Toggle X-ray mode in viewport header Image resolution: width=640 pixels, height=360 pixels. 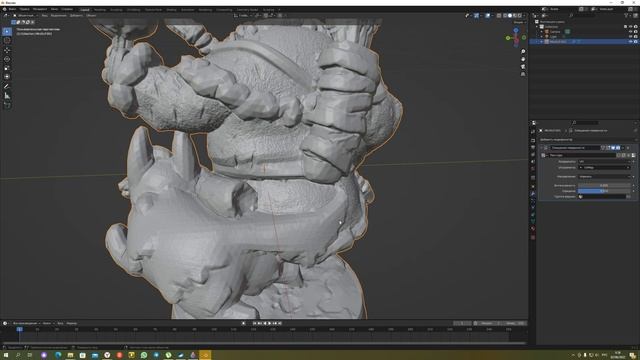point(499,16)
